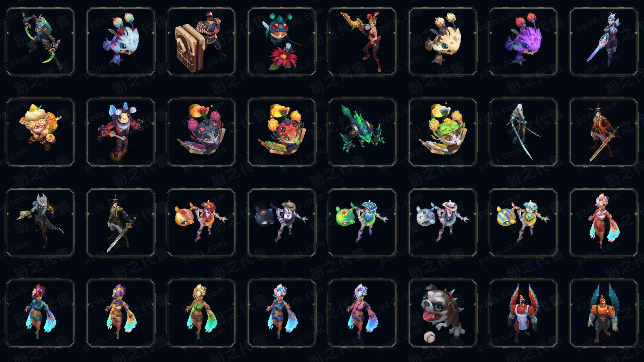Image resolution: width=644 pixels, height=362 pixels.
Task: Select the gray cat with pink flowers
Action: pyautogui.click(x=201, y=132)
